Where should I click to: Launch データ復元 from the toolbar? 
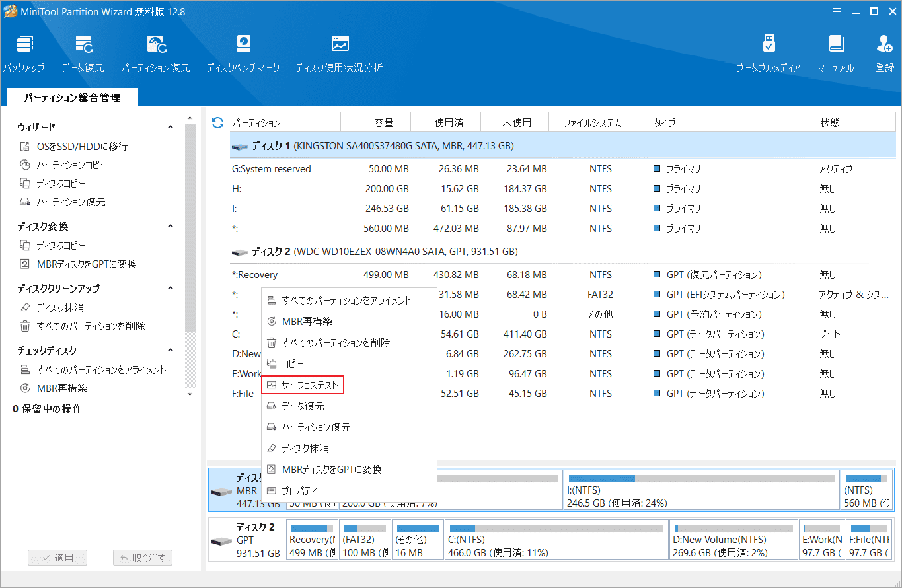coord(83,54)
